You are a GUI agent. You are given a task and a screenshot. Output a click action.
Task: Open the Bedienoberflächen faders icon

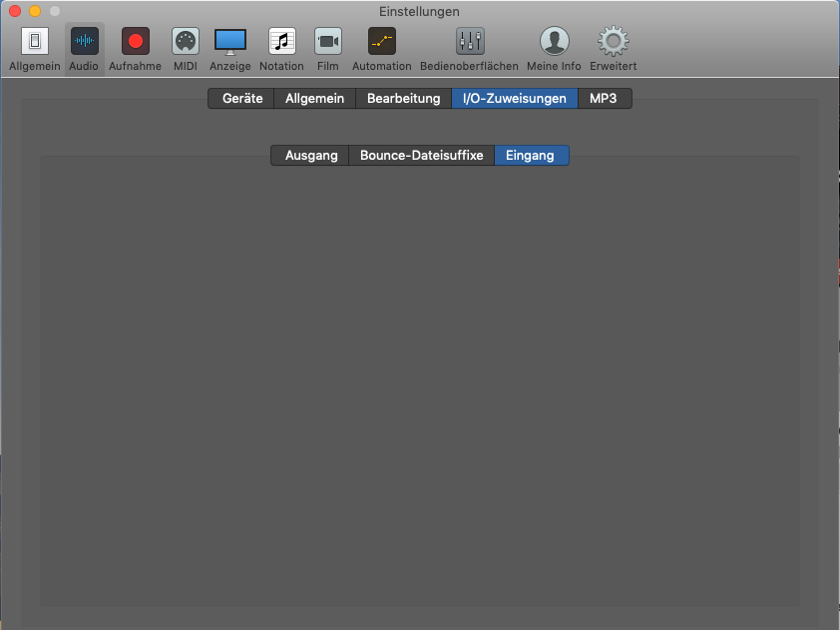470,41
